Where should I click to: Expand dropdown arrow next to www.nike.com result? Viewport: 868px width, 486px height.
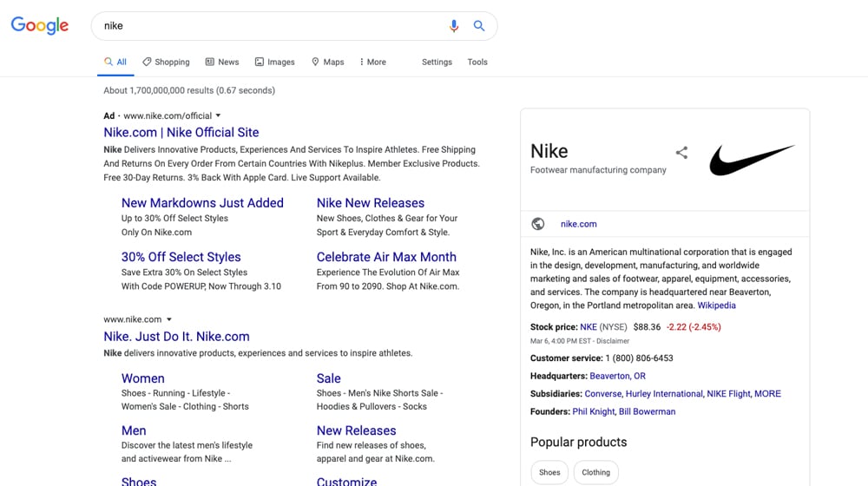click(x=169, y=319)
